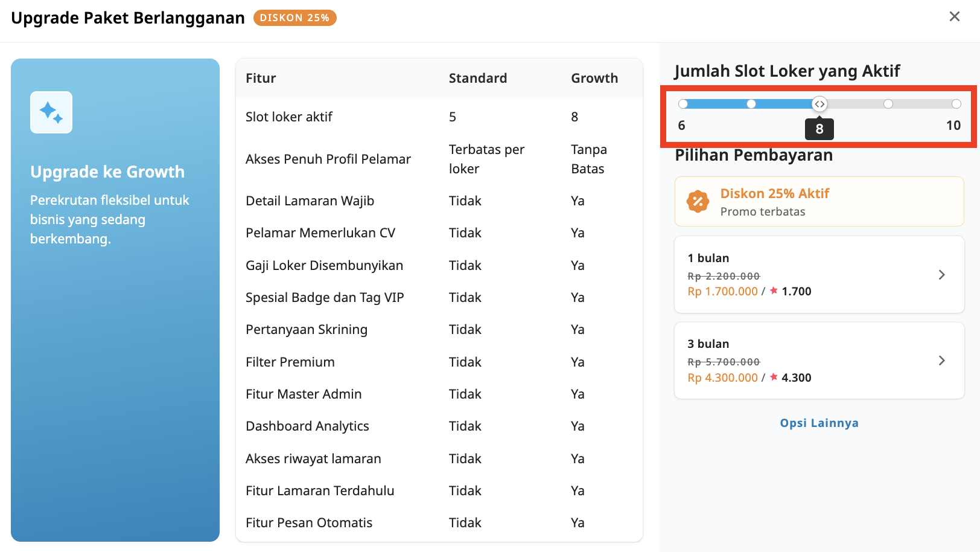
Task: Click the DISKON 25% badge in the header
Action: click(294, 18)
